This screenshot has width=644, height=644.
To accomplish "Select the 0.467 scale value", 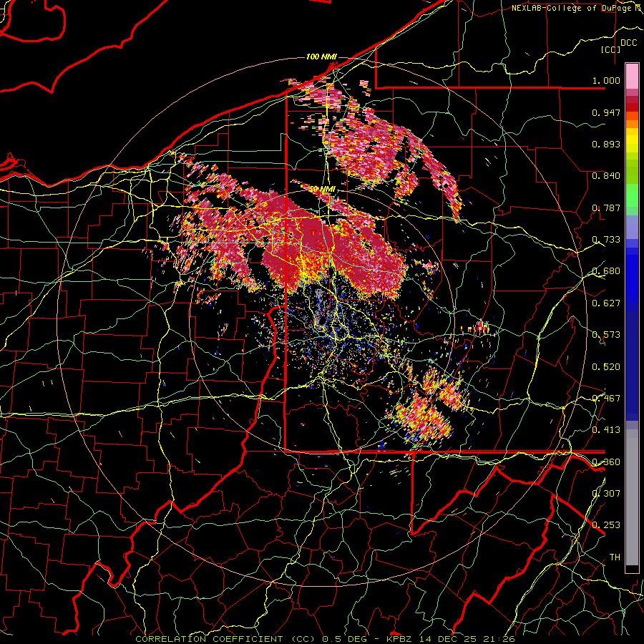I will point(606,398).
